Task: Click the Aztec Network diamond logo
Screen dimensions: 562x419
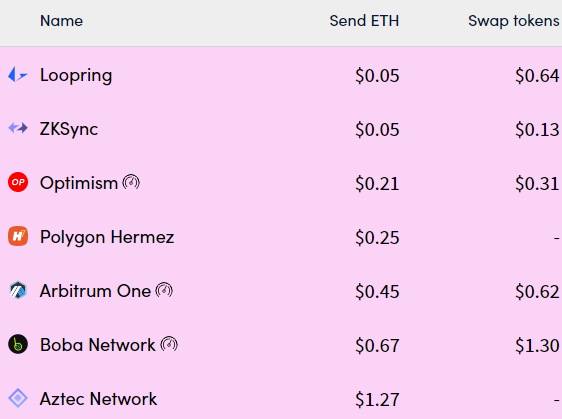Action: [18, 398]
